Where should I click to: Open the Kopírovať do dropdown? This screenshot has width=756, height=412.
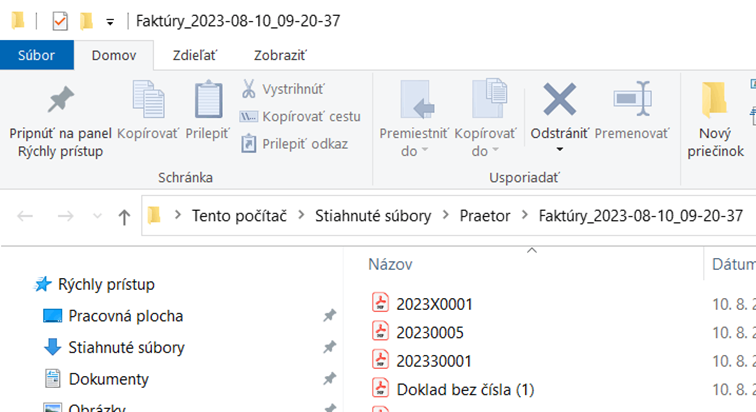coord(485,142)
